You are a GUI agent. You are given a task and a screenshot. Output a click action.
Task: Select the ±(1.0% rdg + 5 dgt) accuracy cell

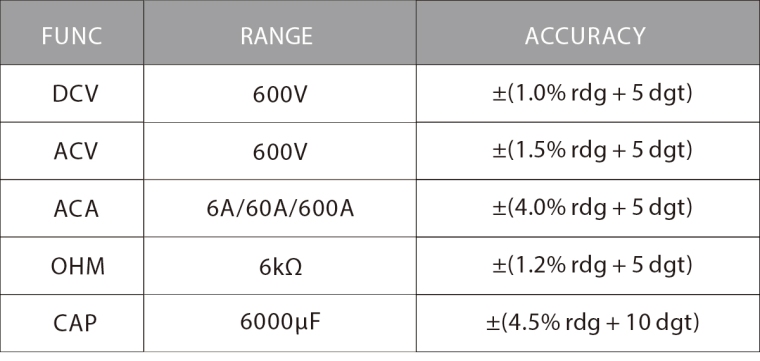[x=588, y=94]
